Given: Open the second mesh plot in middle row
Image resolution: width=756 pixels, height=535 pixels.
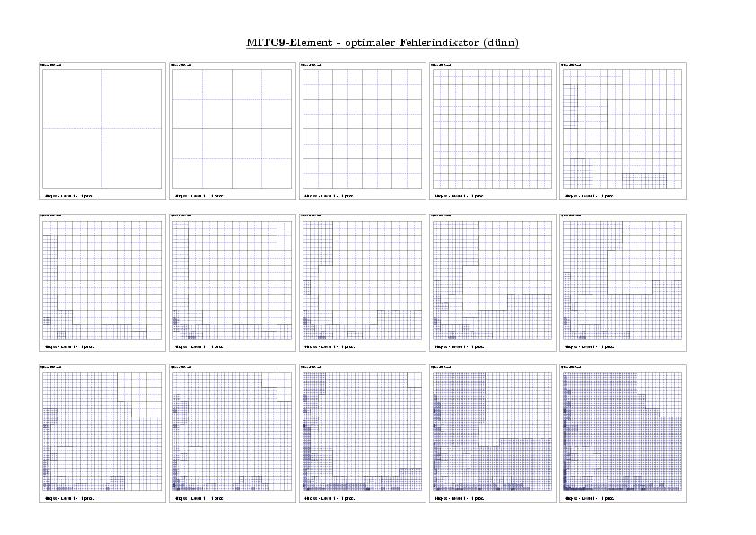Looking at the screenshot, I should [x=233, y=280].
